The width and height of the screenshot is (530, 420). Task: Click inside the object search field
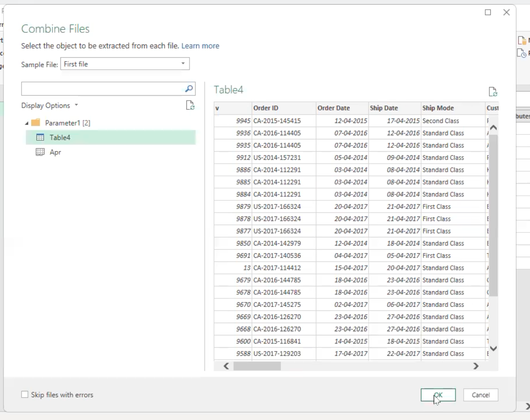tap(102, 89)
